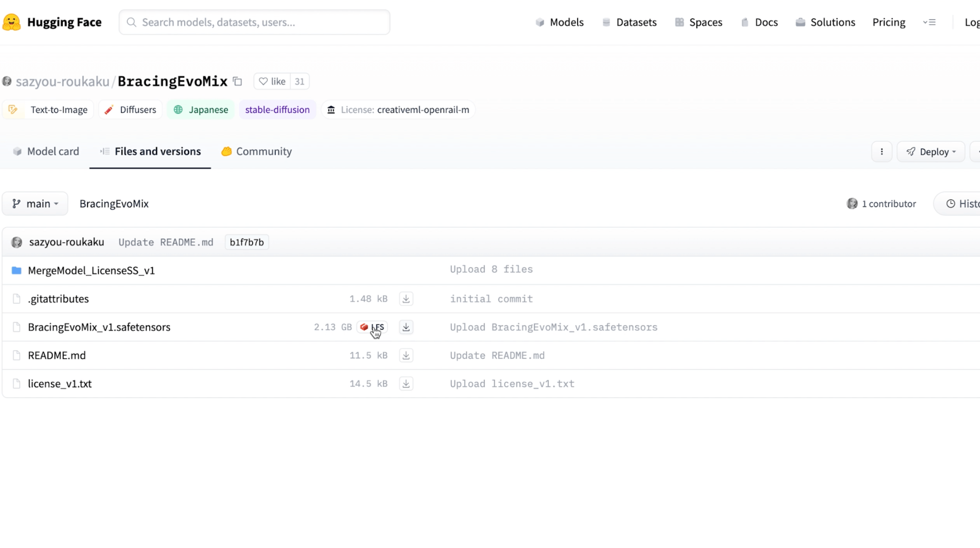
Task: Download BracingEvoMix_v1.safetensors via download icon
Action: pyautogui.click(x=406, y=327)
